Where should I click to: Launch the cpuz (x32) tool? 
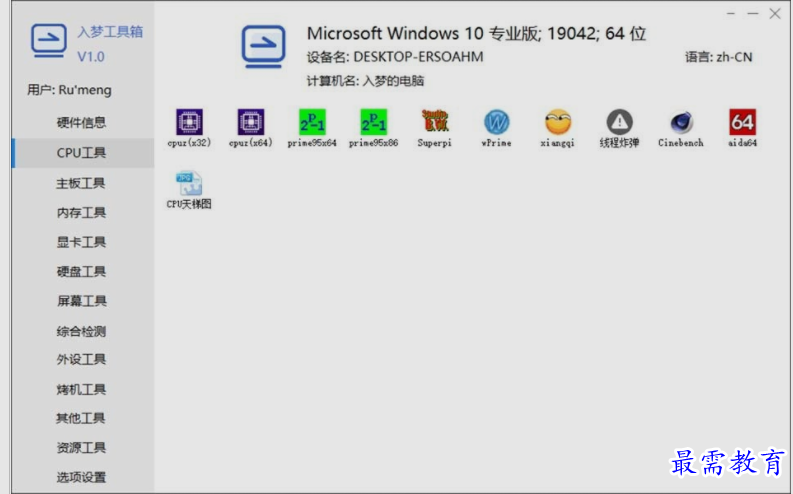[189, 127]
